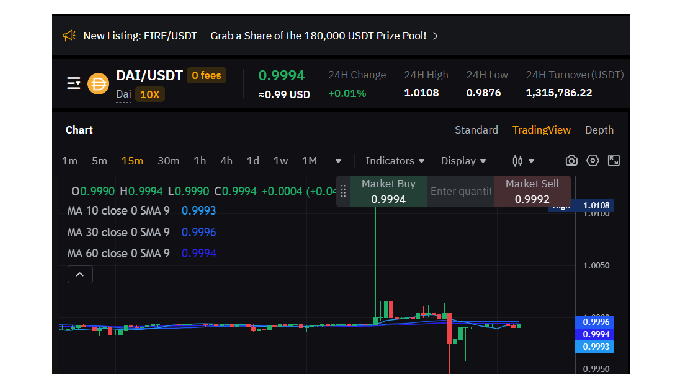Select the 4h timeframe
The image size is (680, 390).
click(x=226, y=161)
